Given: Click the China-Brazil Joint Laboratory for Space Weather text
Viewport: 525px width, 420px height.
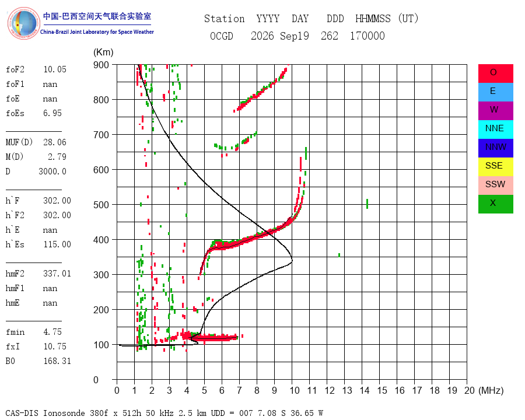Looking at the screenshot, I should (97, 32).
